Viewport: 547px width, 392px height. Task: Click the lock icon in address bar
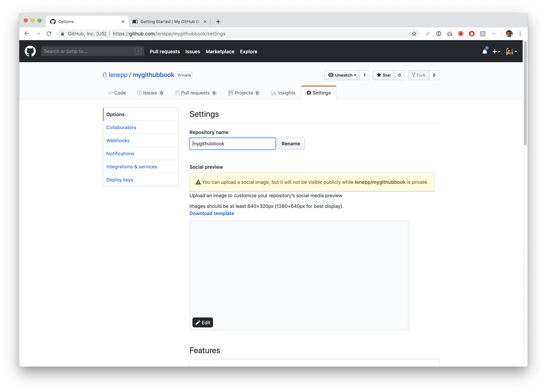tap(63, 34)
